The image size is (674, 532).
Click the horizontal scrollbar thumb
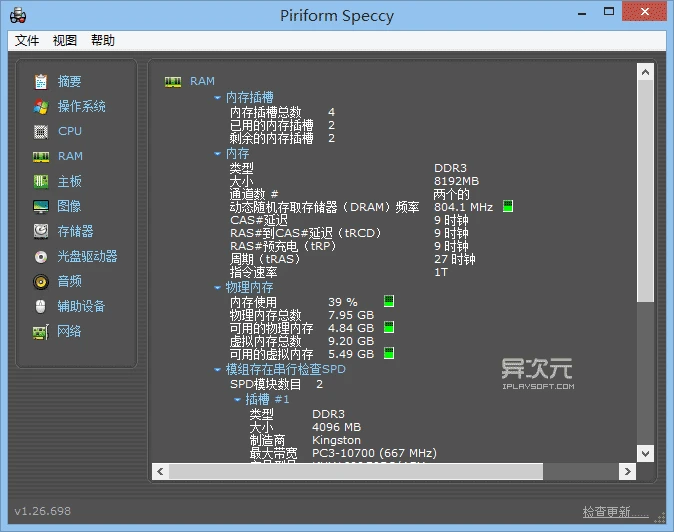(356, 471)
